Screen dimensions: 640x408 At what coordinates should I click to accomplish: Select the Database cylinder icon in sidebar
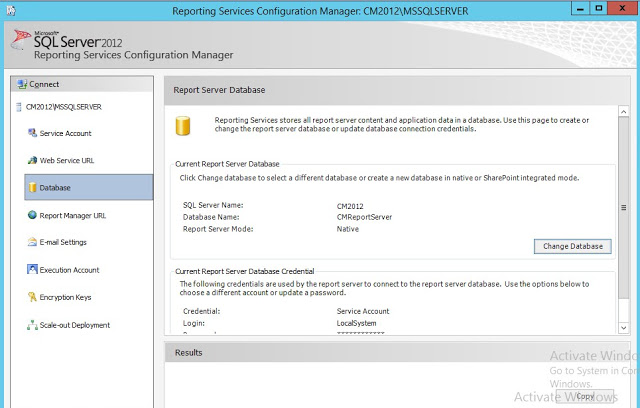coord(32,187)
